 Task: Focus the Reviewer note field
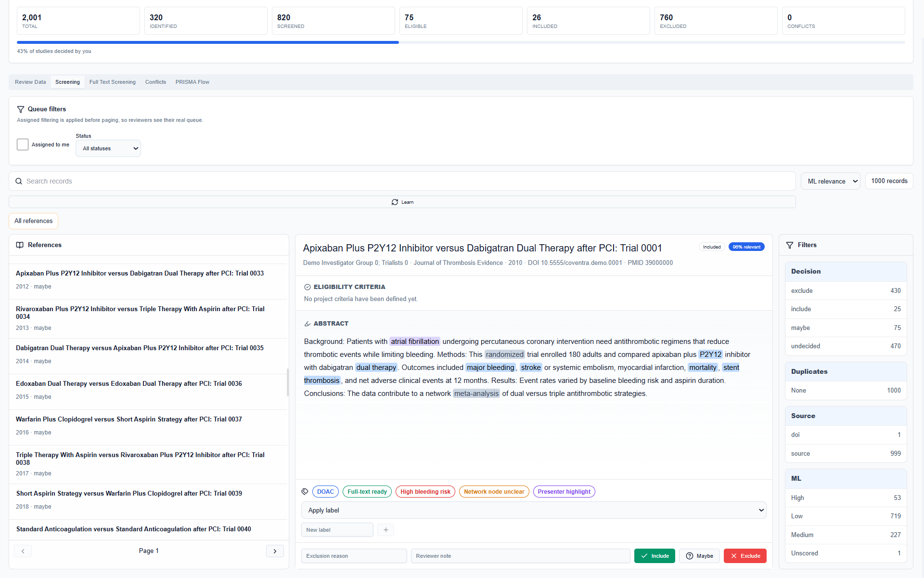521,556
